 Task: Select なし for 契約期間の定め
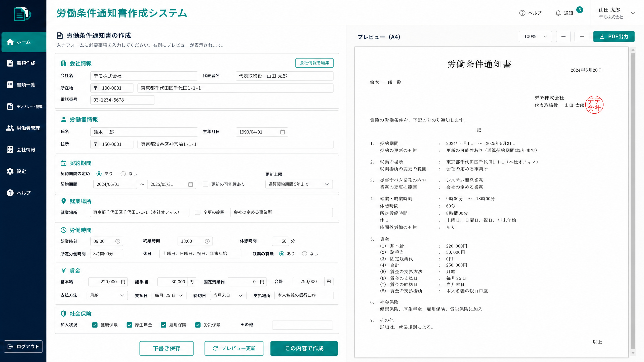123,174
